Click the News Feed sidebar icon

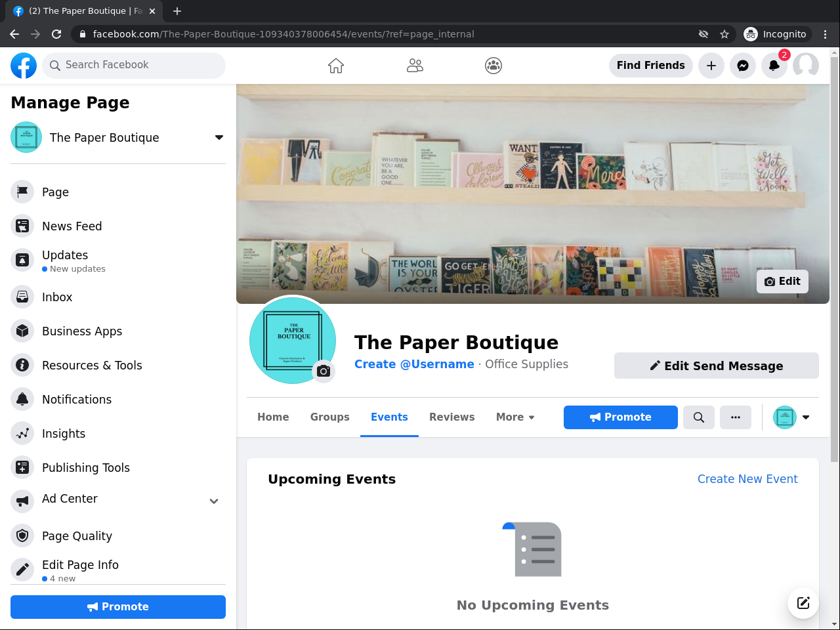pos(22,226)
